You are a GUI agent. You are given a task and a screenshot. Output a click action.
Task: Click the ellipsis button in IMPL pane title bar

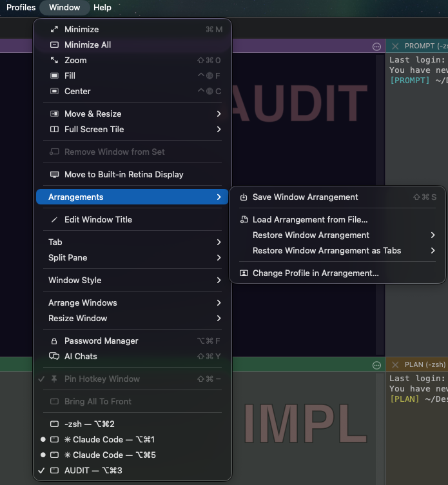(x=376, y=366)
